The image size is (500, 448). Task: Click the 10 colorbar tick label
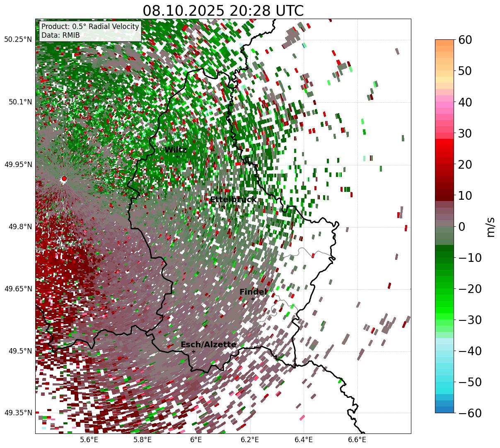[x=465, y=196]
